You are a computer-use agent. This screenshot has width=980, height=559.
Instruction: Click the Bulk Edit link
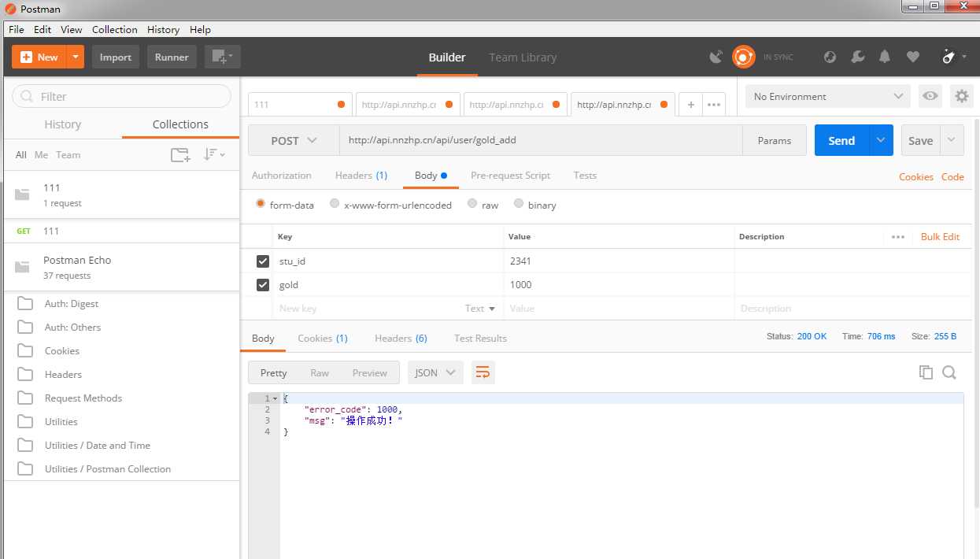point(940,236)
